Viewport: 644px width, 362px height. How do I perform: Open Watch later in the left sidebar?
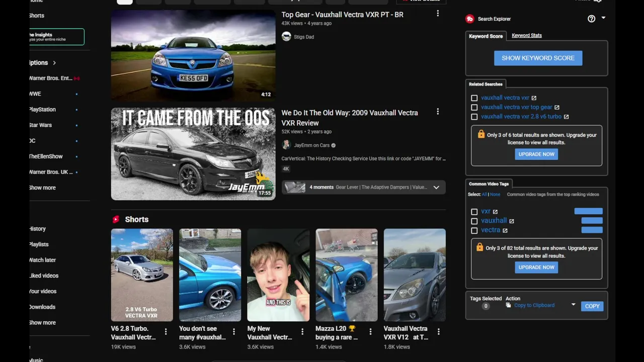pyautogui.click(x=43, y=260)
